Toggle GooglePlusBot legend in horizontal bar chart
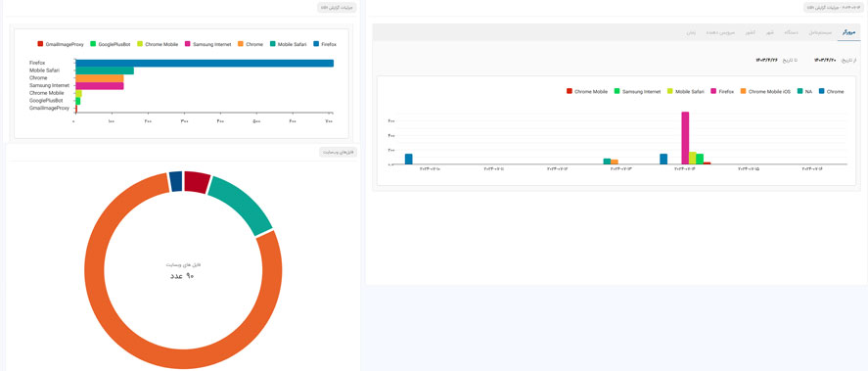Viewport: 868px width, 371px height. 111,44
